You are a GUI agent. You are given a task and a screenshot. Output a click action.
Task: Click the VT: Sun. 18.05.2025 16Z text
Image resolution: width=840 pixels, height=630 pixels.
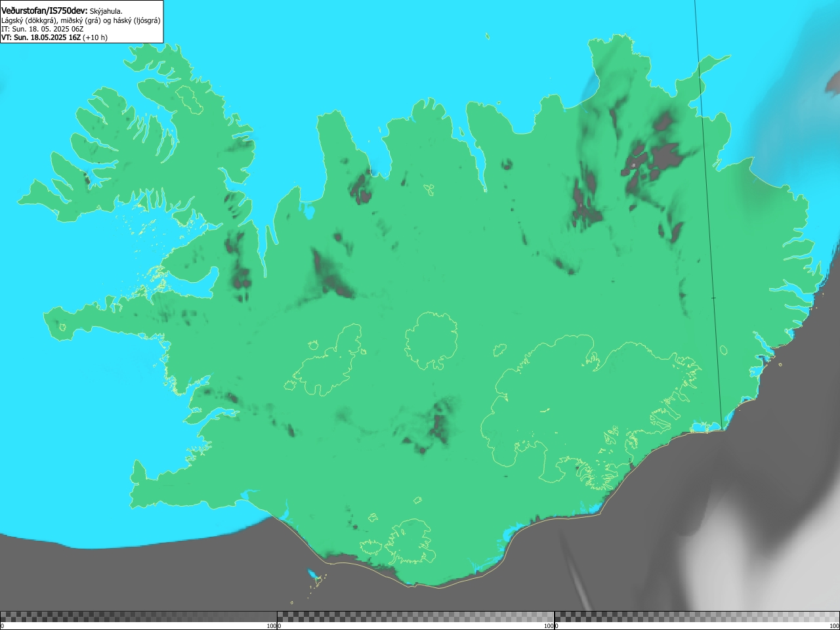[41, 37]
